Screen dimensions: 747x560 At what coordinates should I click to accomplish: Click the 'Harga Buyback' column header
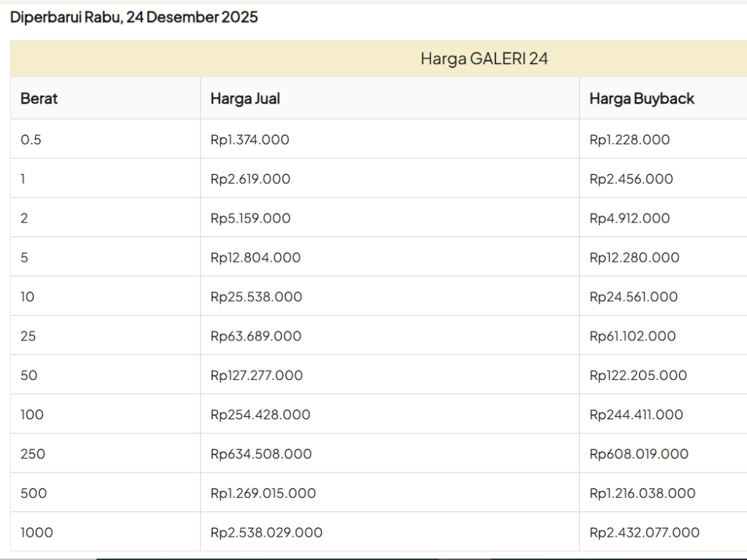click(642, 98)
